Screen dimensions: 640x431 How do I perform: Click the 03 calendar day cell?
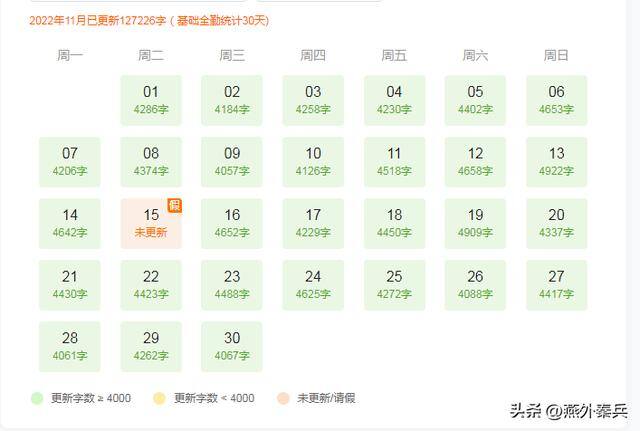point(313,100)
